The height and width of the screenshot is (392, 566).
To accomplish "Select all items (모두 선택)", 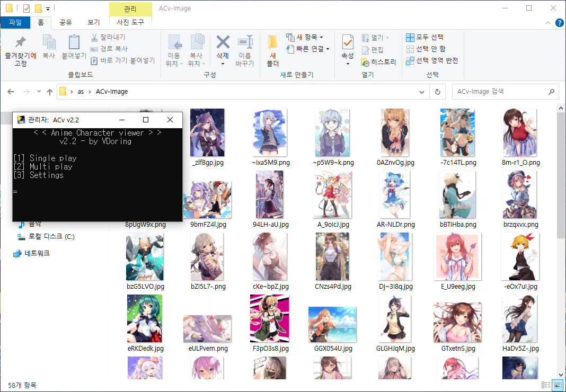I will [425, 37].
